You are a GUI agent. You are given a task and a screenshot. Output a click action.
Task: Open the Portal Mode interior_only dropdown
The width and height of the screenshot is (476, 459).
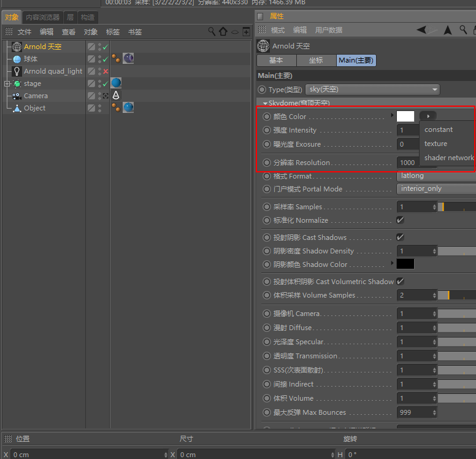436,188
